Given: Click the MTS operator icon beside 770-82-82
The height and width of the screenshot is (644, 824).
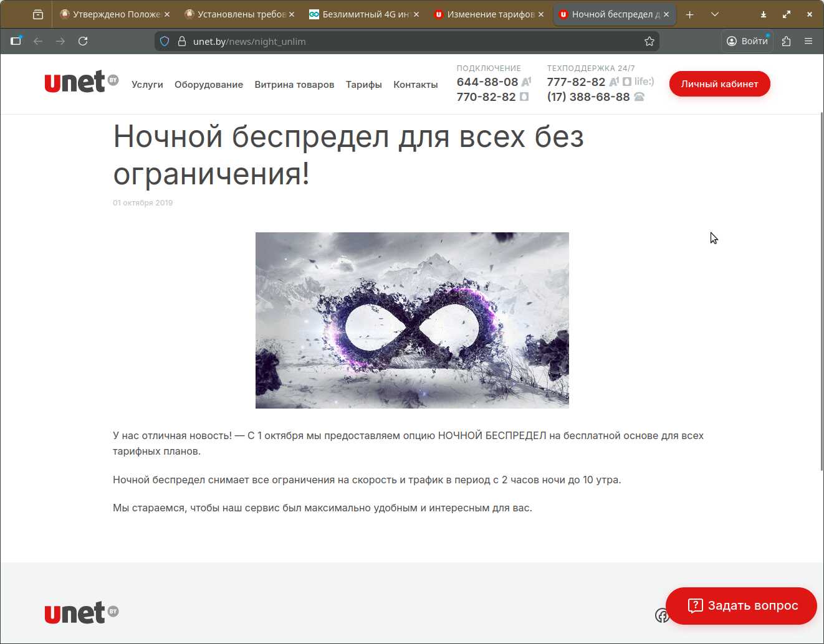Looking at the screenshot, I should point(524,97).
